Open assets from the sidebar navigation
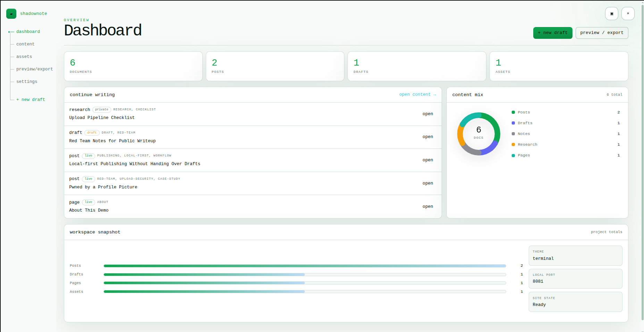 (24, 57)
